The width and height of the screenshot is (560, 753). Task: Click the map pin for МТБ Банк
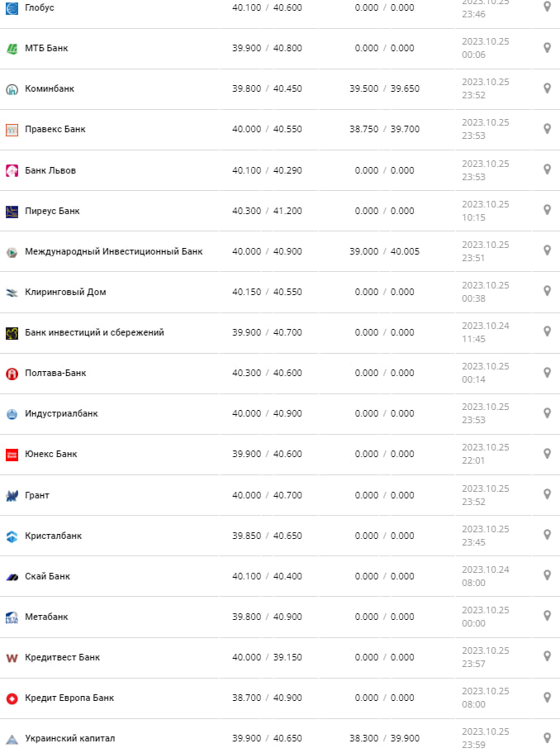click(x=547, y=48)
